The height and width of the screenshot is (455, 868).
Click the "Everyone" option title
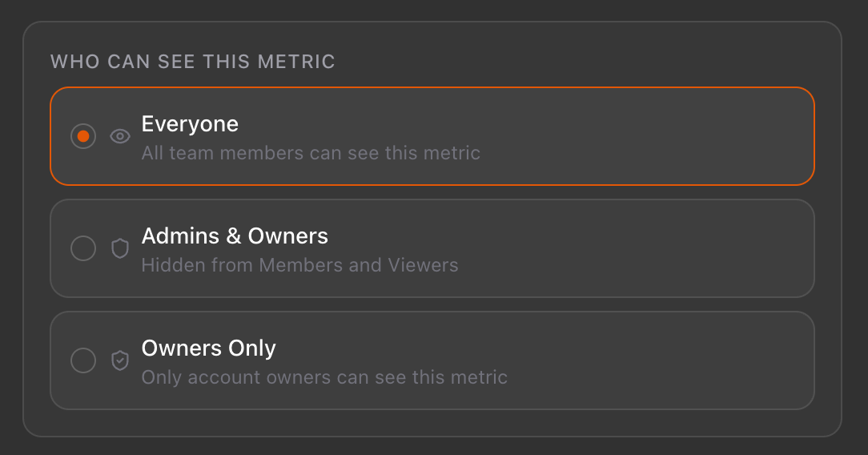pos(190,124)
